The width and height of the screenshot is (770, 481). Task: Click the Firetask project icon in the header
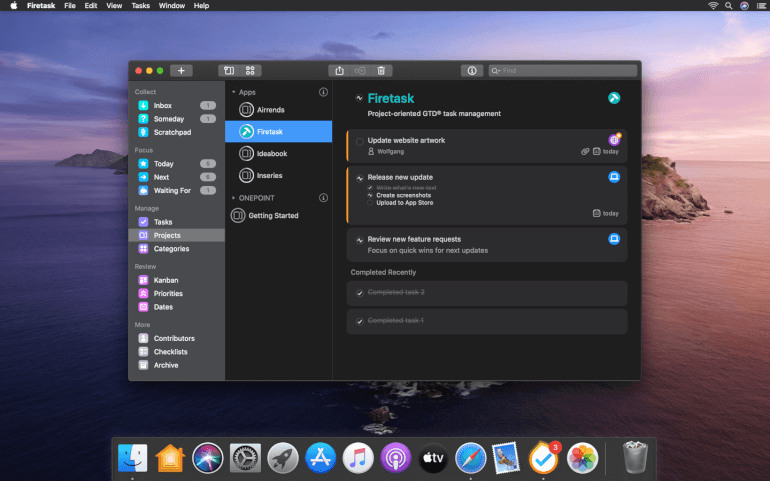614,98
